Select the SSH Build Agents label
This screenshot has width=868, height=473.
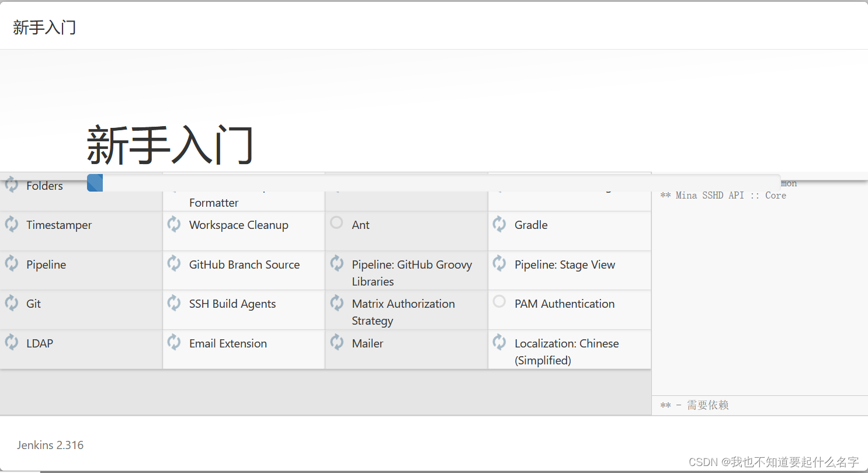(232, 304)
